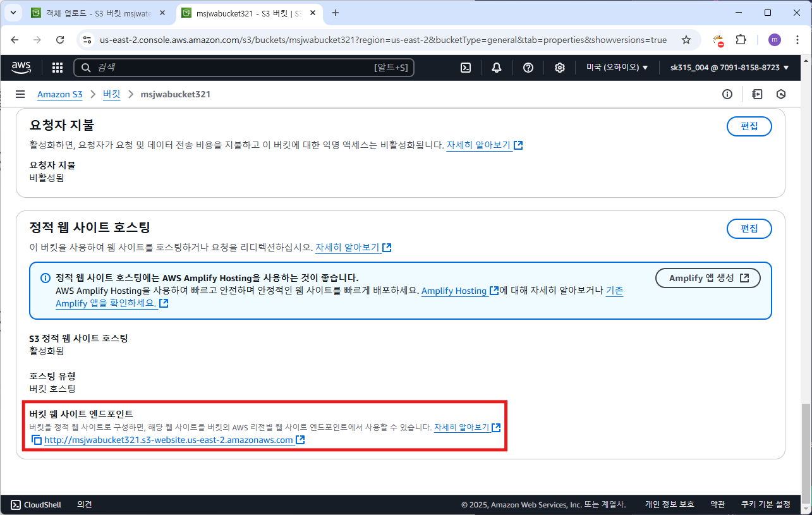
Task: Go to Amazon S3 breadcrumb link
Action: point(59,94)
